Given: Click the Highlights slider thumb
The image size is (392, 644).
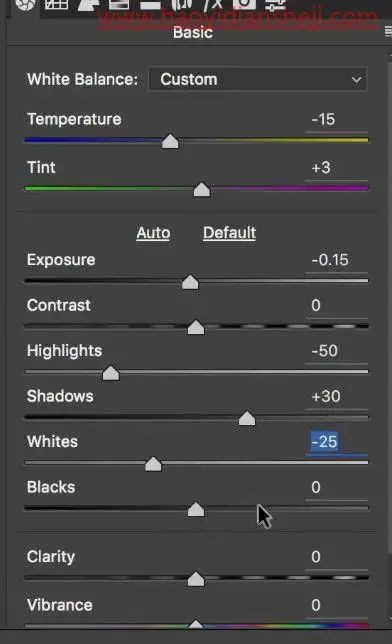Looking at the screenshot, I should pos(111,373).
